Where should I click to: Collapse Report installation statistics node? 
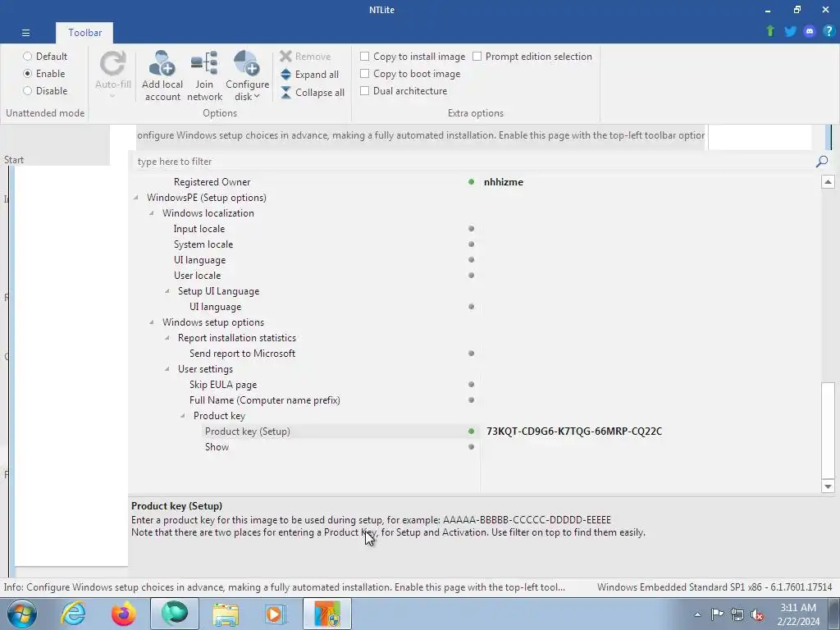pos(167,338)
